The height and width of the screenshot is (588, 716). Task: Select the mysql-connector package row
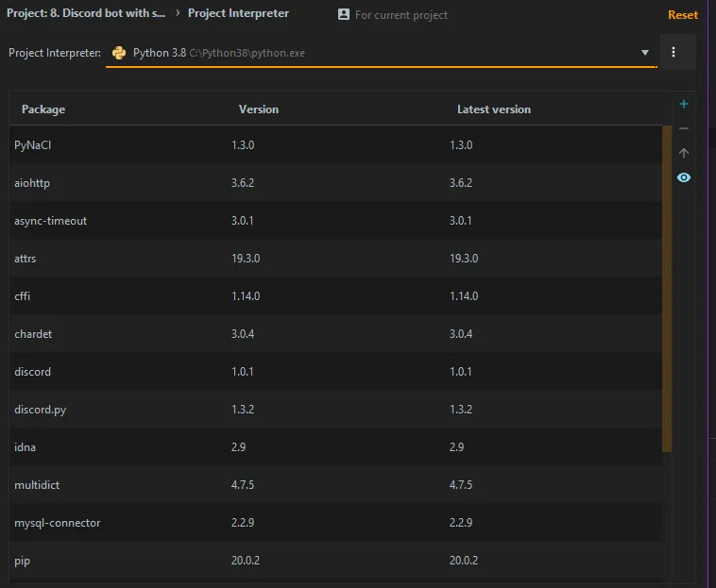[335, 523]
